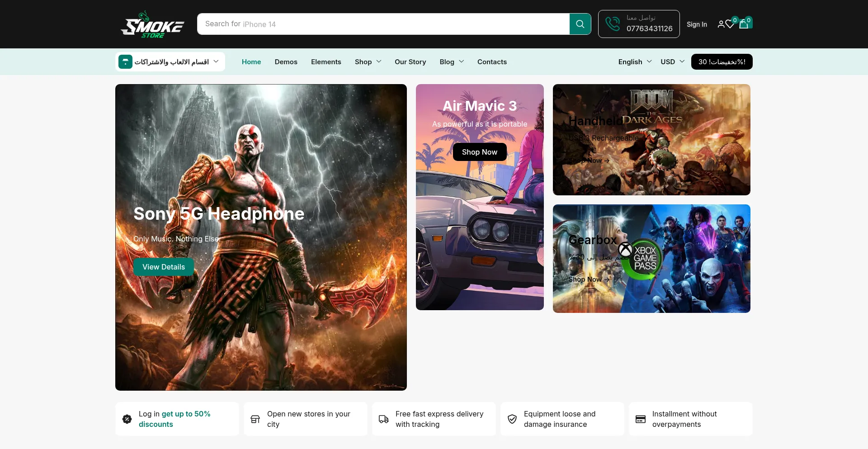
Task: Open the Contacts menu item
Action: point(492,62)
